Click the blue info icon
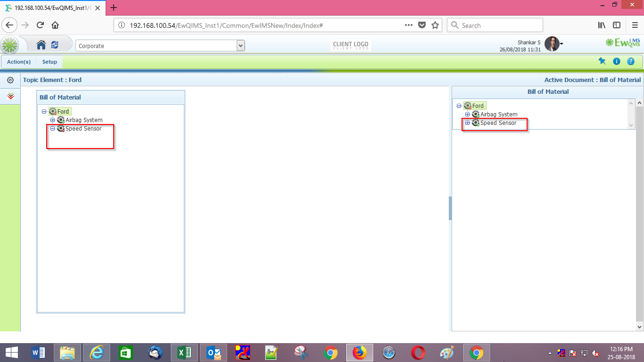 pos(616,61)
